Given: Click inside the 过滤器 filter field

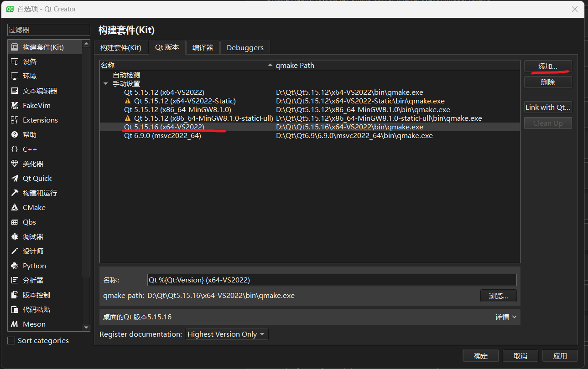Looking at the screenshot, I should click(48, 30).
